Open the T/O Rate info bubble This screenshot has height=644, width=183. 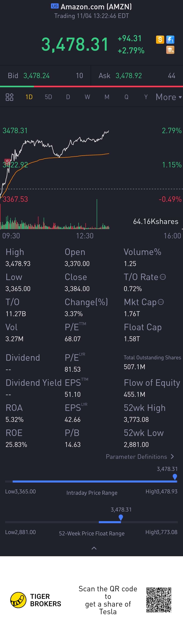(x=163, y=277)
